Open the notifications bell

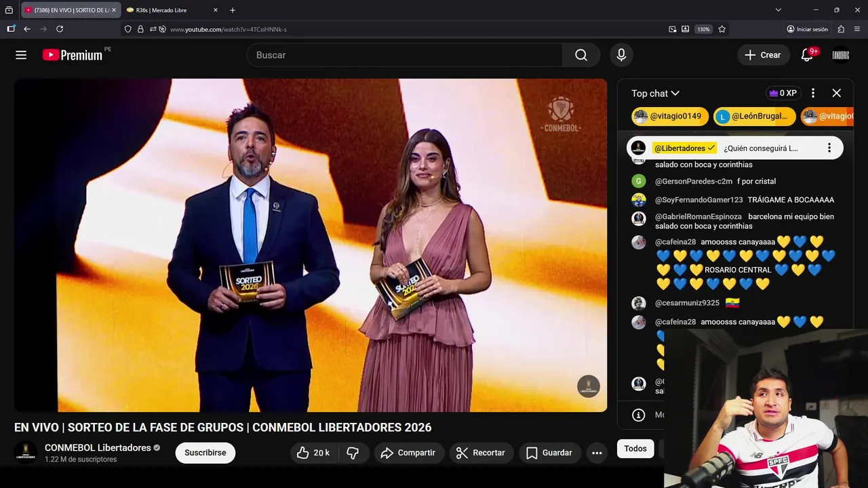coord(807,55)
